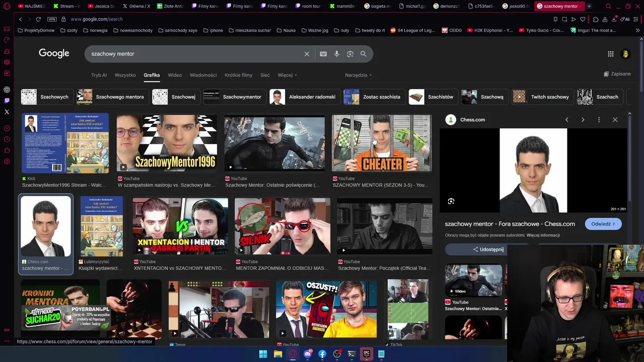Expand the Narzędzia tools dropdown
The height and width of the screenshot is (362, 644).
point(358,75)
